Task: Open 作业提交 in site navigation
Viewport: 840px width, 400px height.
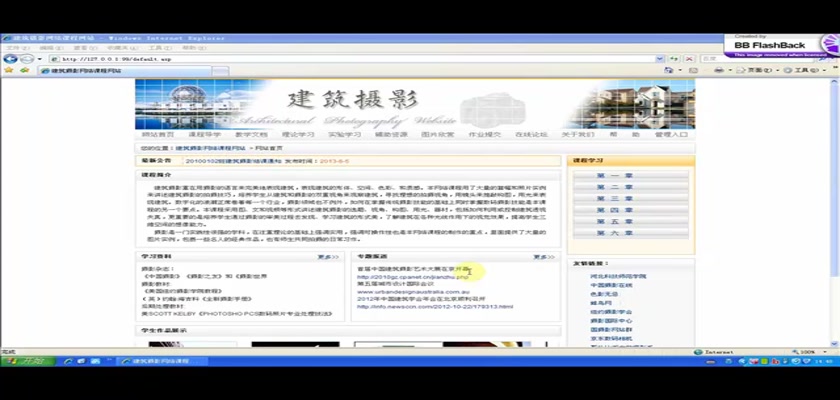Action: point(484,134)
